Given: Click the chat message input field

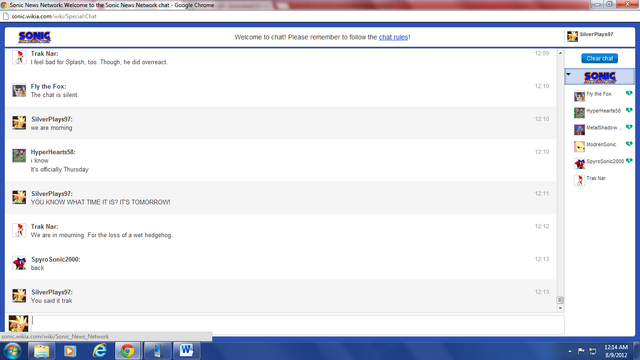Looking at the screenshot, I should [x=298, y=324].
